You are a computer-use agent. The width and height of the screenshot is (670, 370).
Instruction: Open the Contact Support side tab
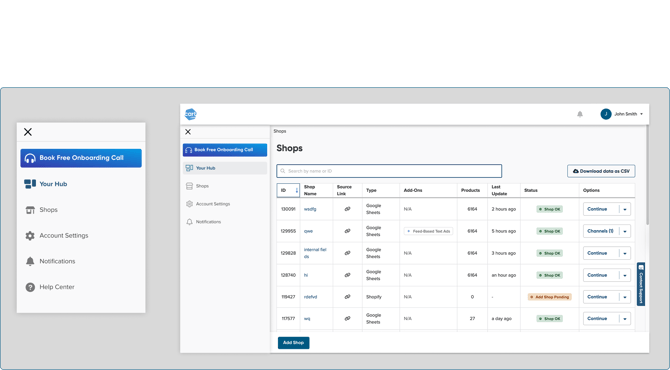pyautogui.click(x=641, y=284)
